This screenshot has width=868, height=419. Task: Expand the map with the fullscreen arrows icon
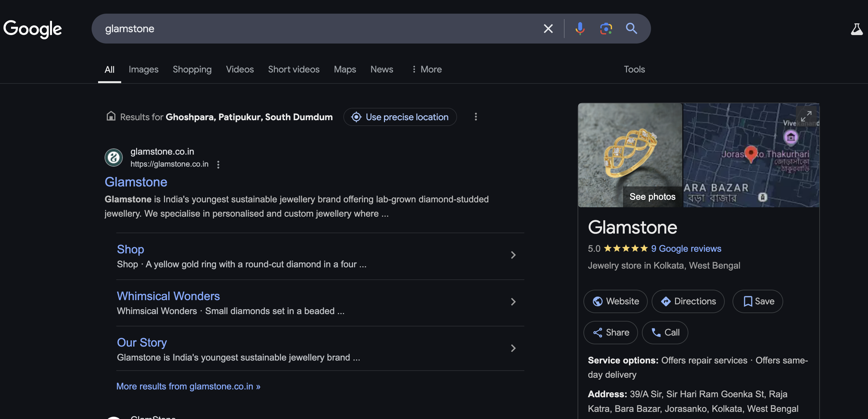coord(806,116)
